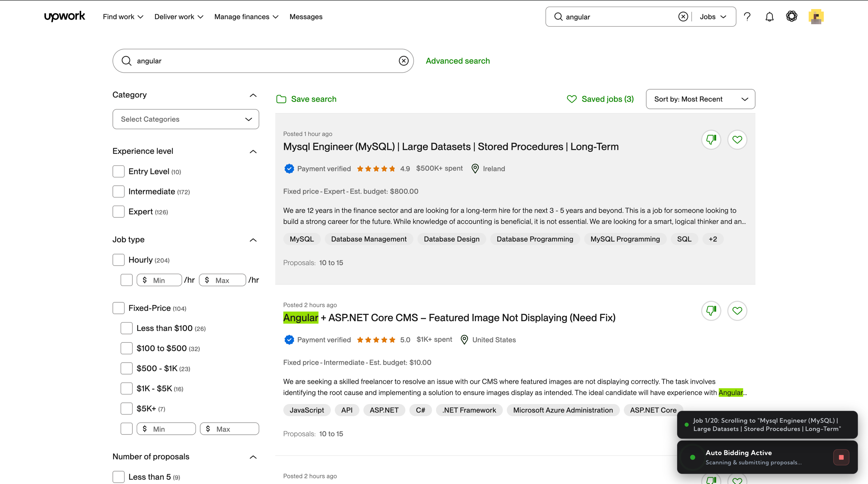The image size is (868, 484).
Task: Click the 5.0 star rating
Action: (x=383, y=340)
